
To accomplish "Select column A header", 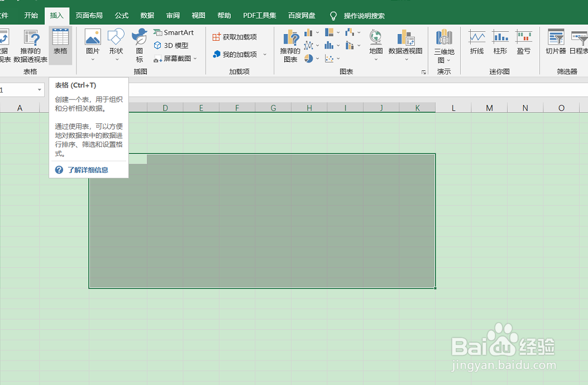I will [x=20, y=108].
